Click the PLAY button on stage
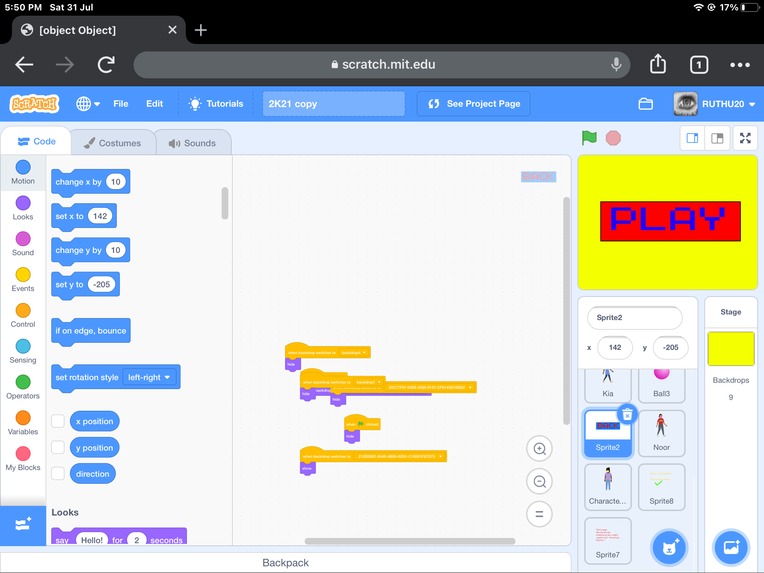This screenshot has width=764, height=573. tap(670, 221)
